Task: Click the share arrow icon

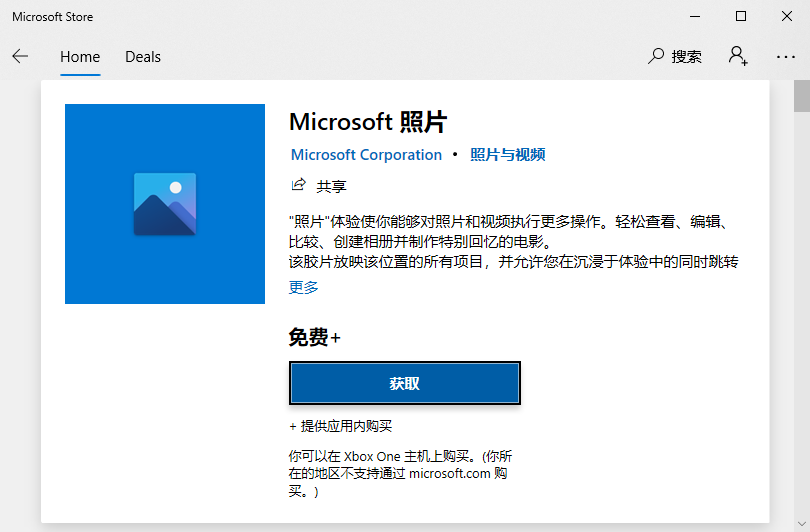Action: tap(299, 185)
